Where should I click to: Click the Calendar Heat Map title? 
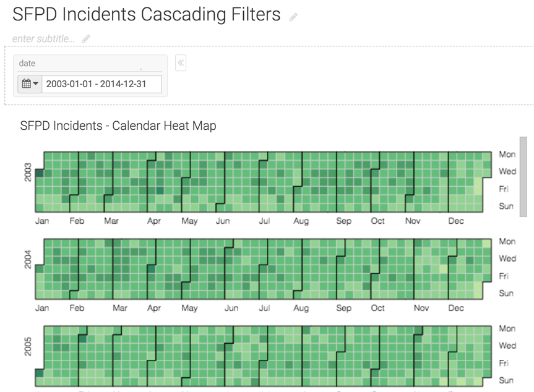tap(118, 126)
